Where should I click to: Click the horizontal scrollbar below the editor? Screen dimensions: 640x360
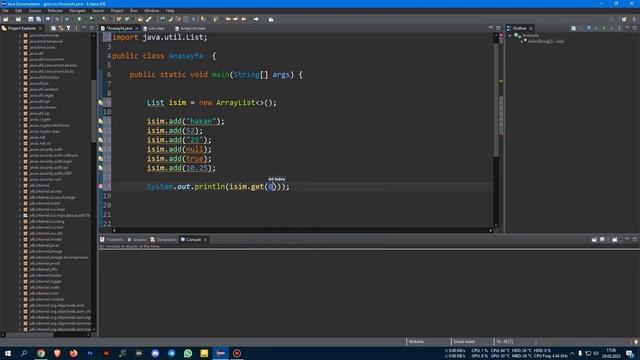click(302, 231)
